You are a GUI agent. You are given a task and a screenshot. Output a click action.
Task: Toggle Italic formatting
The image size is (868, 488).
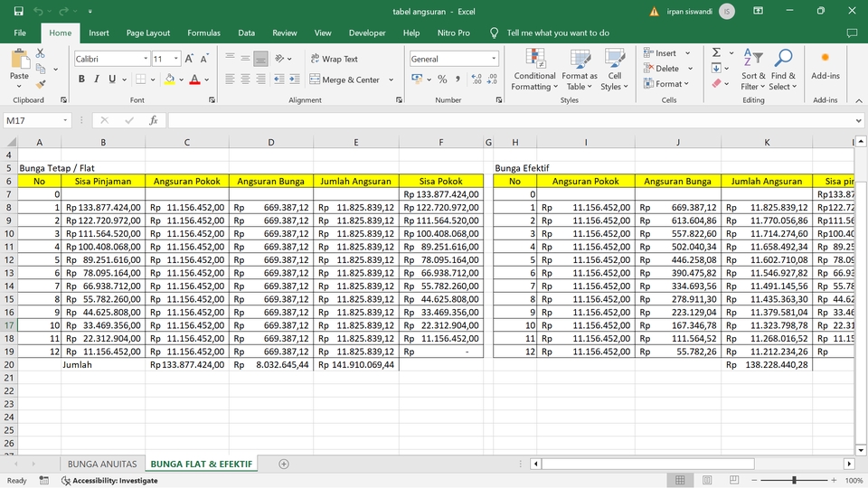click(x=97, y=80)
